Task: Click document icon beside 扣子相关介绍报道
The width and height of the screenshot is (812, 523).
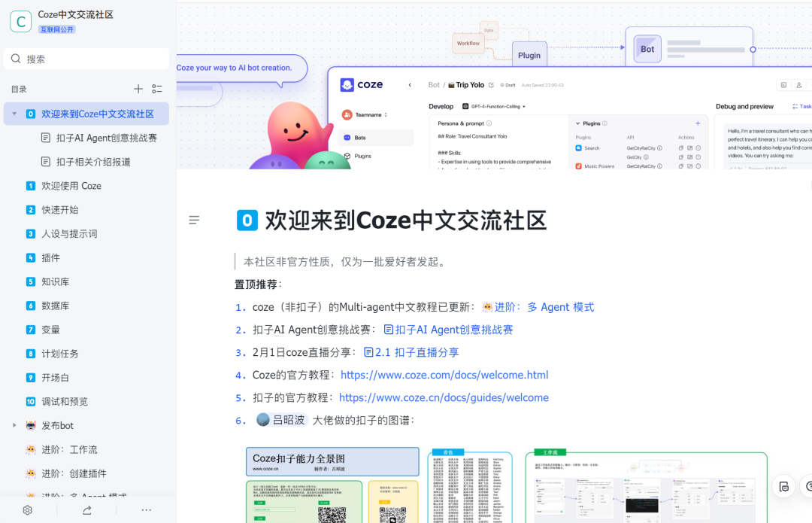Action: [46, 162]
